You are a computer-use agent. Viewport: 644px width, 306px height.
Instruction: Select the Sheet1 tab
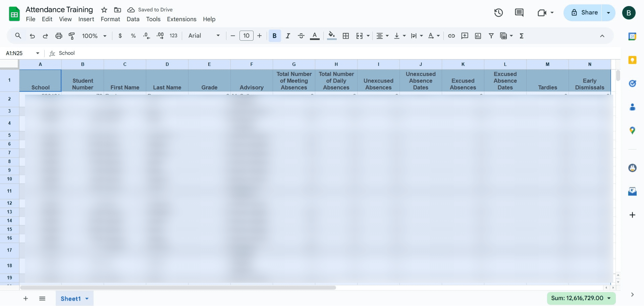(x=74, y=298)
